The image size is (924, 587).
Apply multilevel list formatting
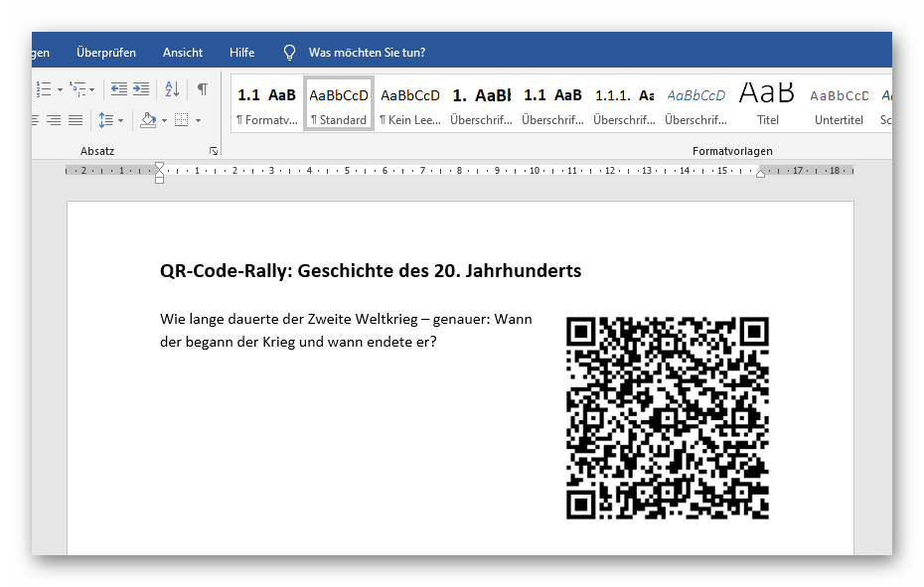77,89
